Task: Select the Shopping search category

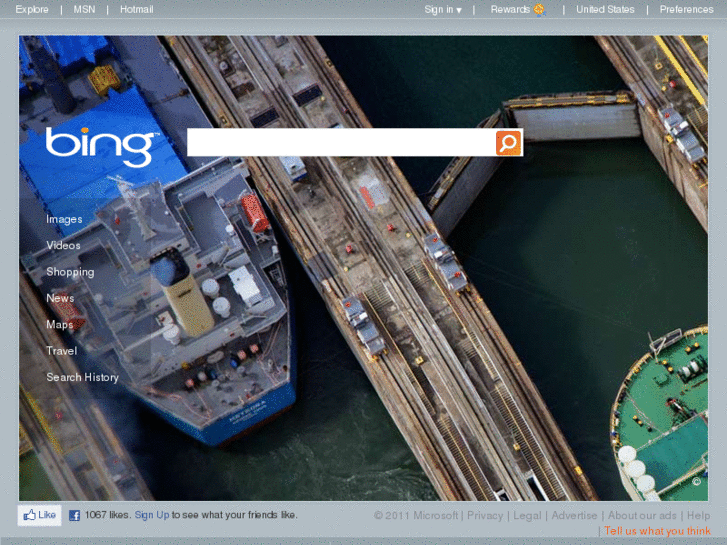Action: coord(70,272)
